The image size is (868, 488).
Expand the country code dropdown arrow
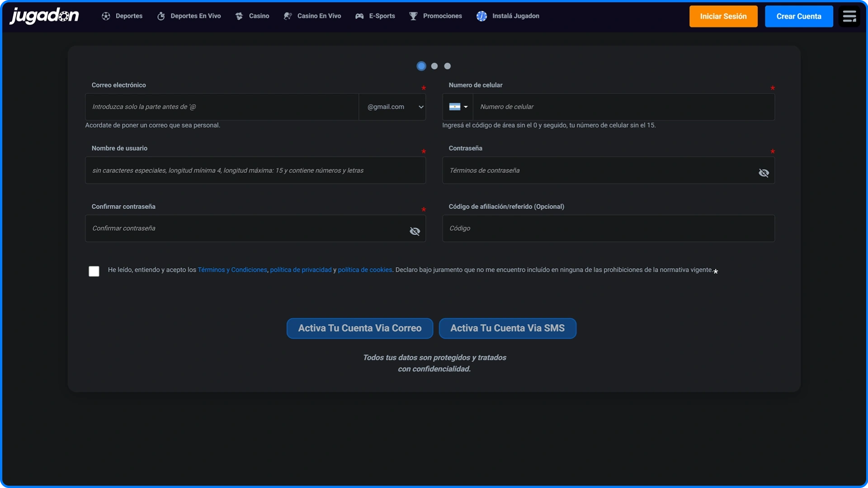(466, 107)
